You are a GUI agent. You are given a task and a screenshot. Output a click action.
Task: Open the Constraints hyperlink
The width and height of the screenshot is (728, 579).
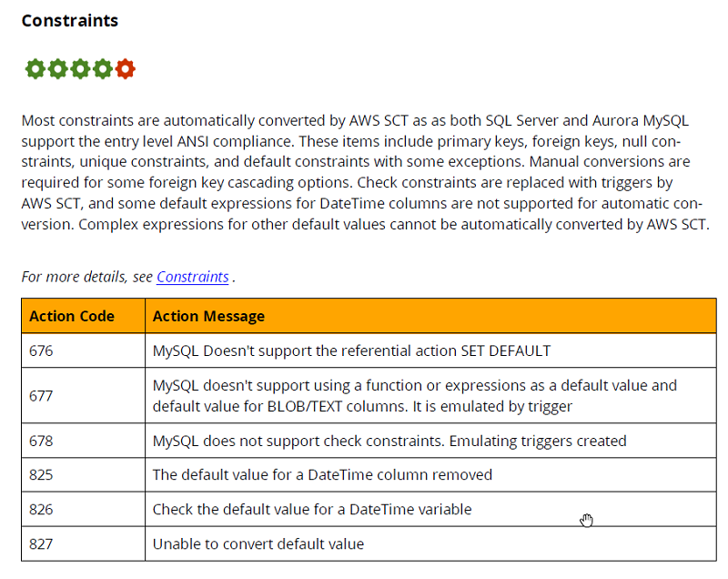pyautogui.click(x=193, y=277)
